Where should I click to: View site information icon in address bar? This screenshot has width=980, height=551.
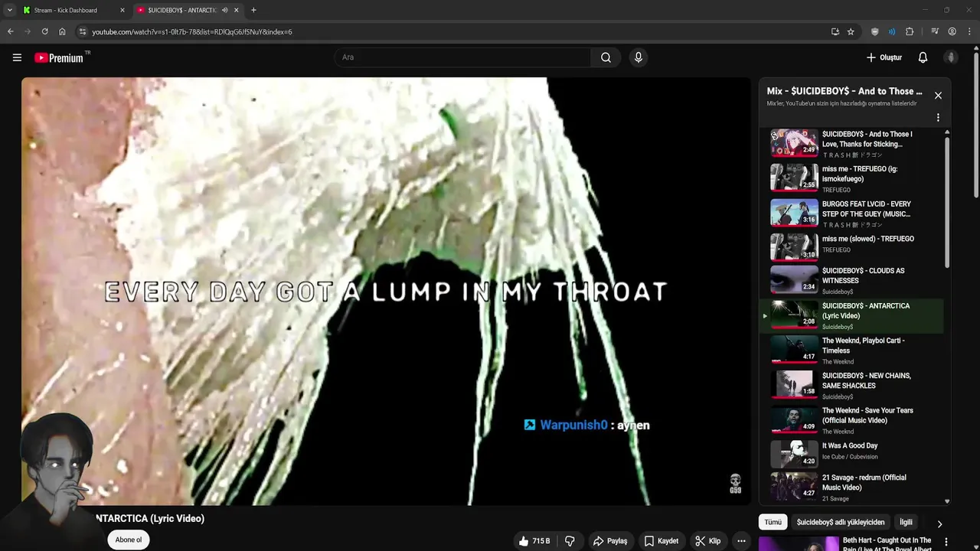pos(83,31)
